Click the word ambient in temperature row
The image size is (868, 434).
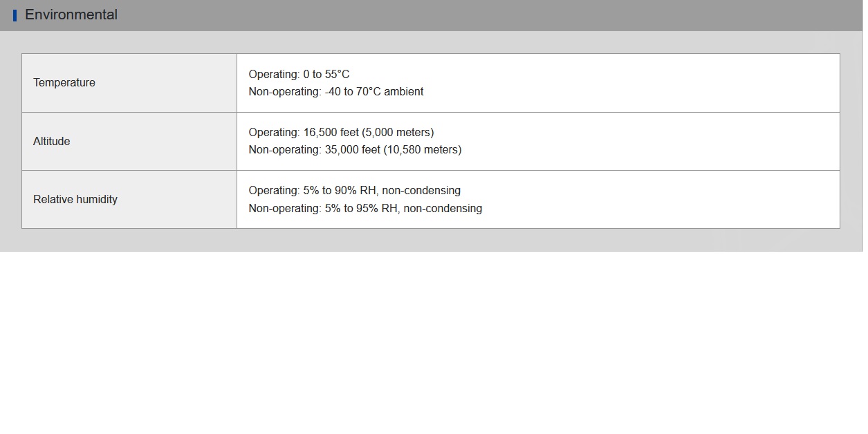pyautogui.click(x=404, y=91)
